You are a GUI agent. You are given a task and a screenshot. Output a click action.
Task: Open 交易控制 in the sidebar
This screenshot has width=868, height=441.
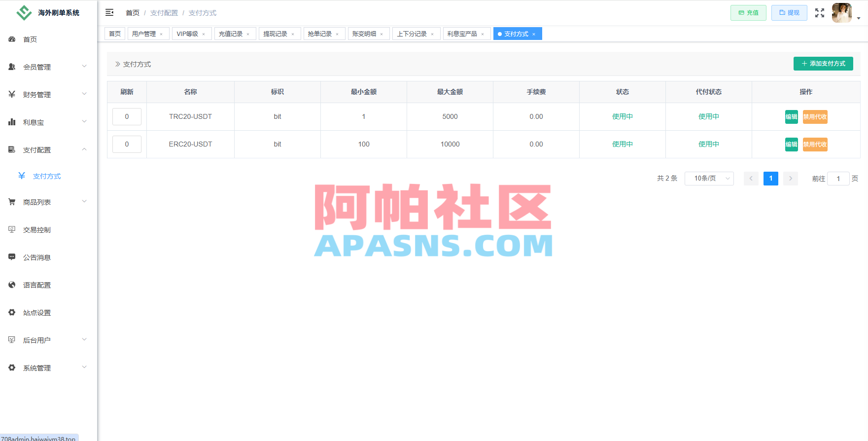click(48, 230)
